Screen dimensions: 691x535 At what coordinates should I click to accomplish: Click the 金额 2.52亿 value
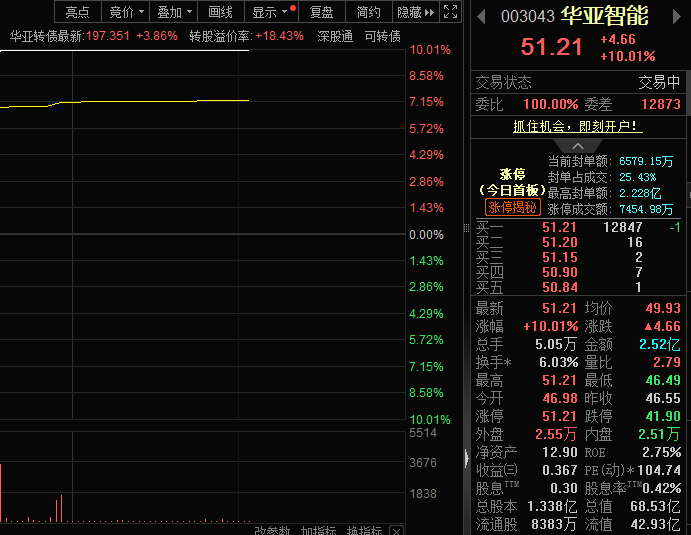pyautogui.click(x=660, y=345)
